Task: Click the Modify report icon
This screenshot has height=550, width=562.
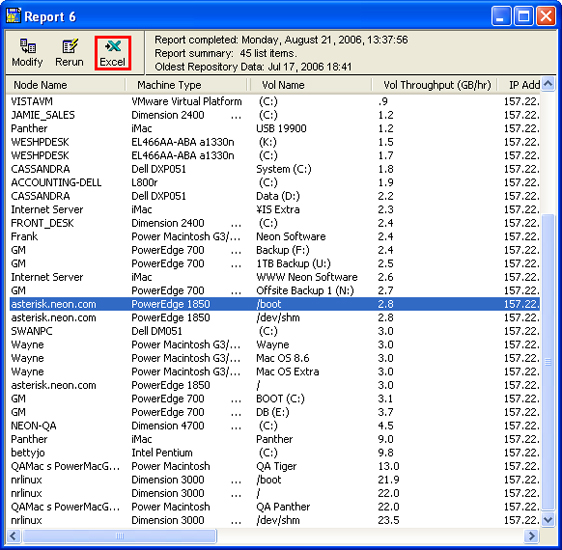Action: point(27,53)
